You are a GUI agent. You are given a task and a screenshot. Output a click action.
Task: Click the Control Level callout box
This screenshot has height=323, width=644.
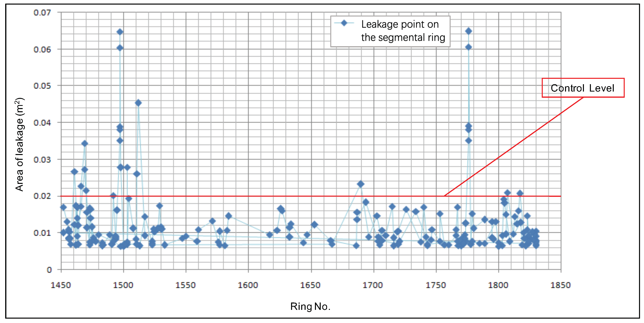[583, 88]
